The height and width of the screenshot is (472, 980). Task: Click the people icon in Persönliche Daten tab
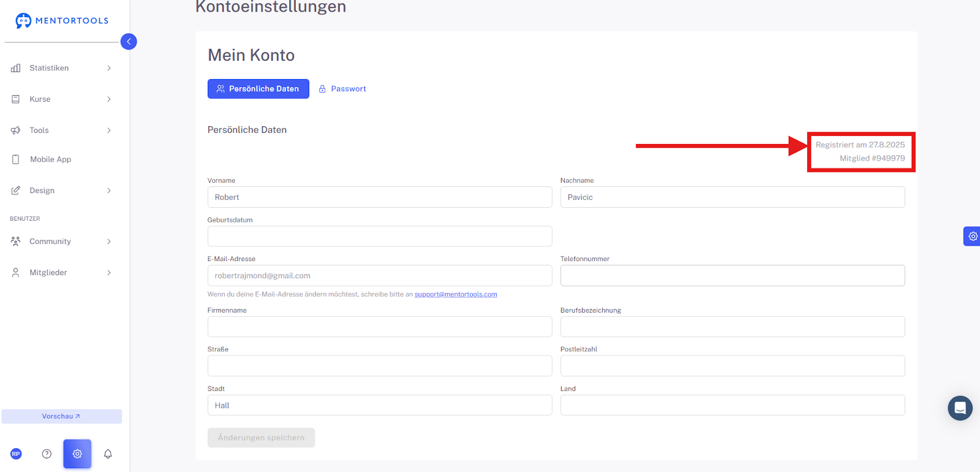pos(221,89)
